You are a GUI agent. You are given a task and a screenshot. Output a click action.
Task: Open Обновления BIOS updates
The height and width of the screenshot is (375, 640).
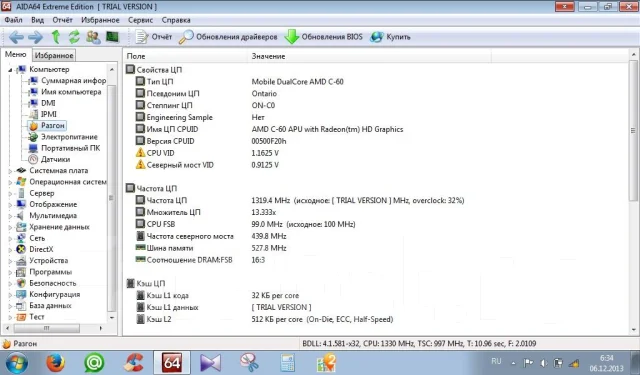click(x=323, y=37)
